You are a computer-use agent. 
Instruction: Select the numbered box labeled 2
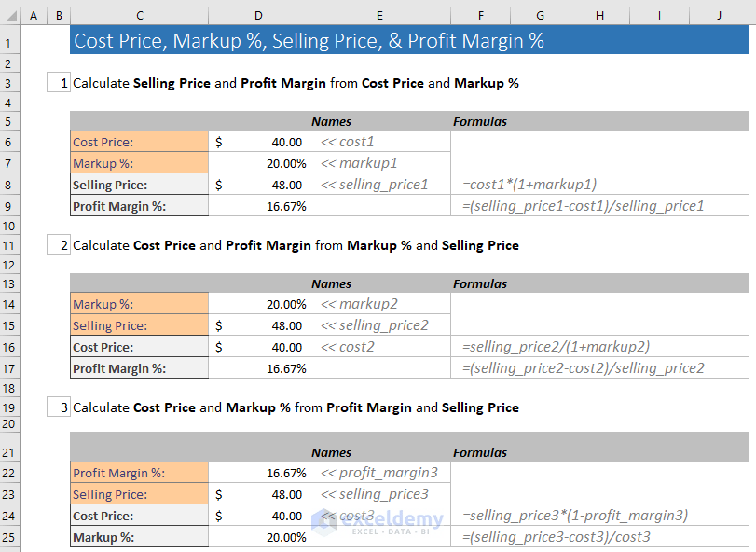[x=58, y=244]
